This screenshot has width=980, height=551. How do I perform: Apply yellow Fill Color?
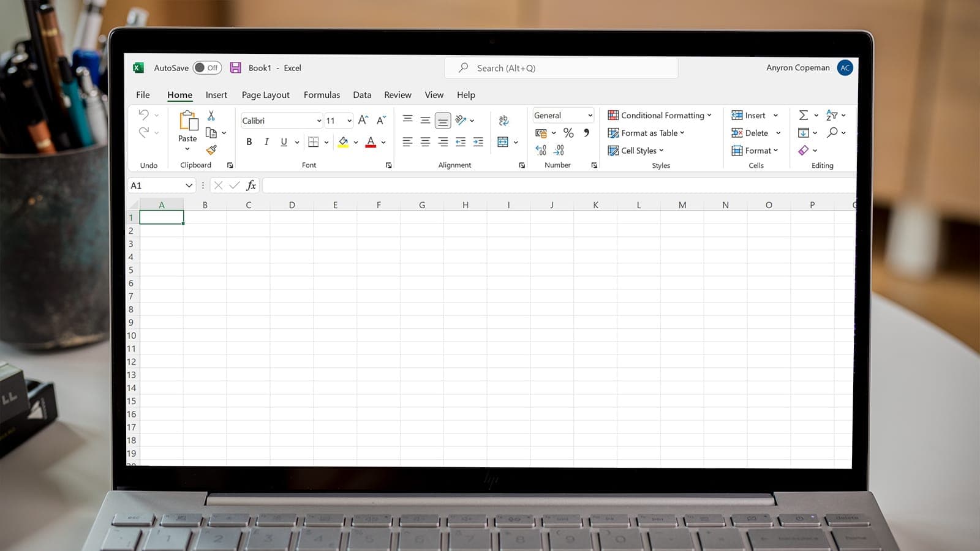pos(343,142)
